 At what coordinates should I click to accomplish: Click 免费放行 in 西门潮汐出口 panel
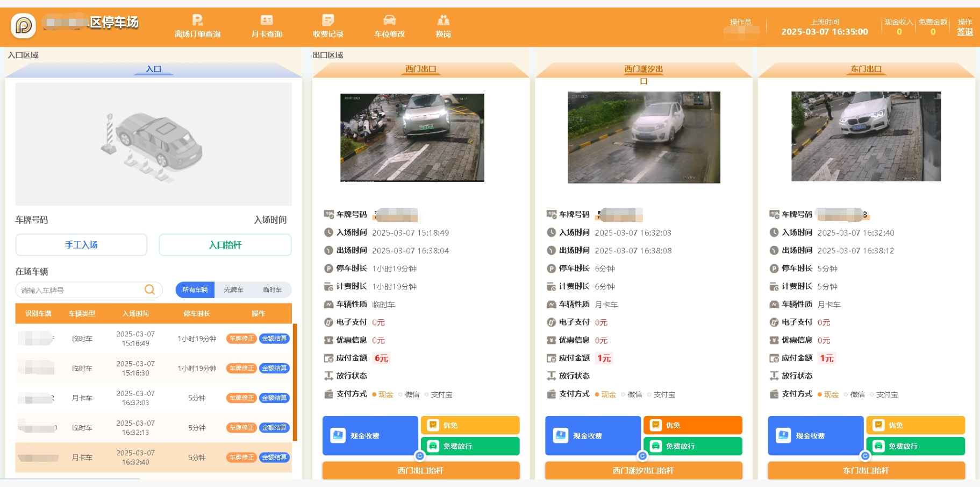click(692, 446)
